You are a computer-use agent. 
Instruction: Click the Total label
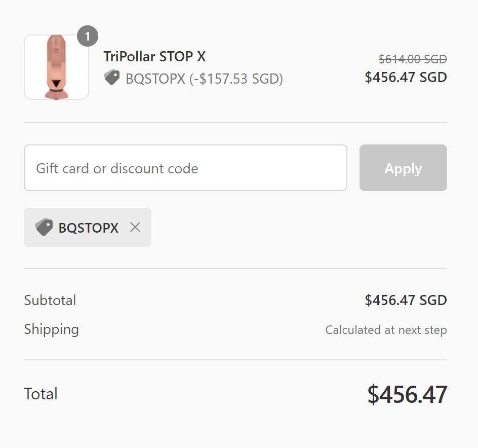[41, 394]
